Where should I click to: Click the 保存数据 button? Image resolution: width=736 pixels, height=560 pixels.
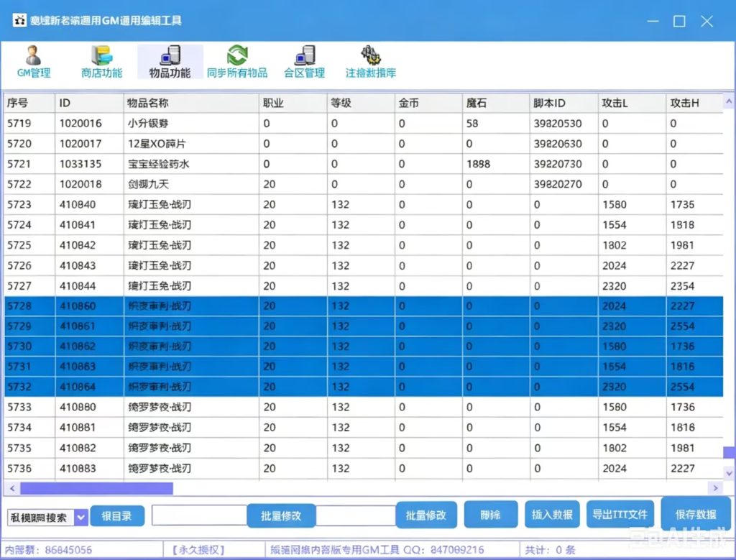696,514
